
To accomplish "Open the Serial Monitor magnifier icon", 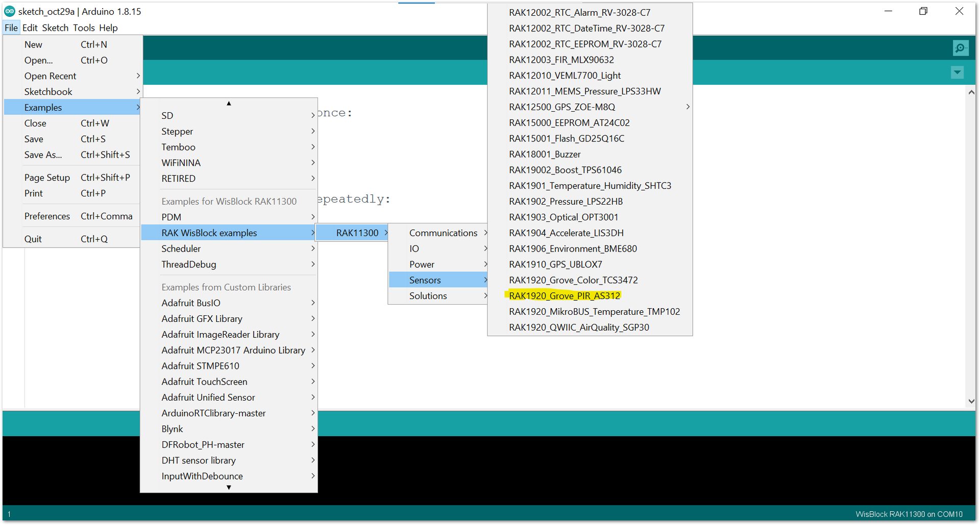I will (x=960, y=48).
